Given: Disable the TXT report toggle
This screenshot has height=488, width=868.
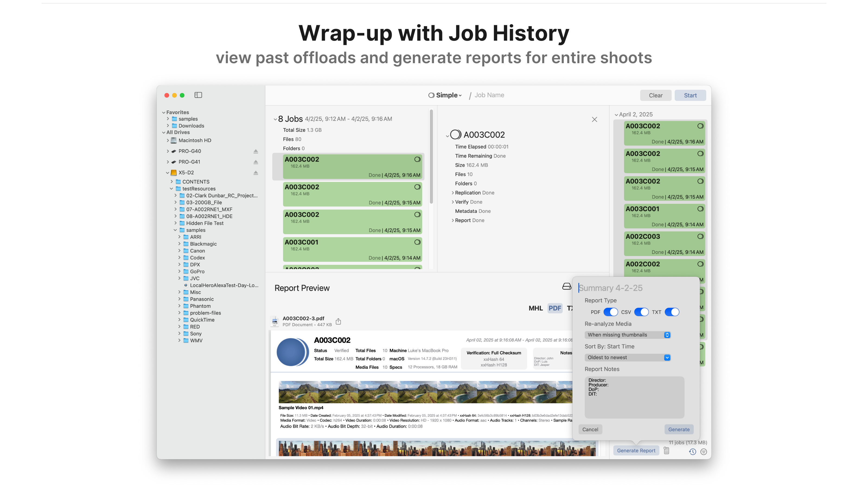Looking at the screenshot, I should tap(672, 312).
